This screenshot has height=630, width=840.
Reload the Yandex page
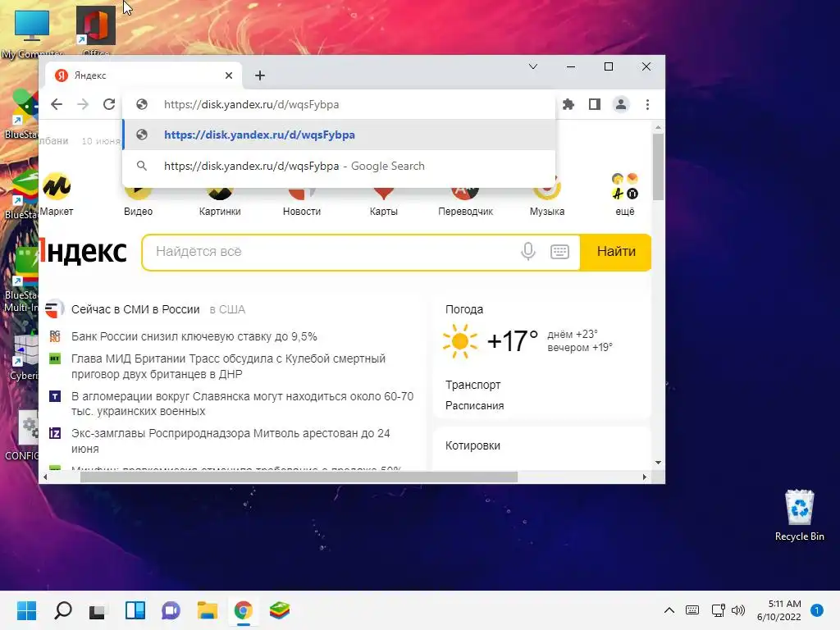pos(109,104)
